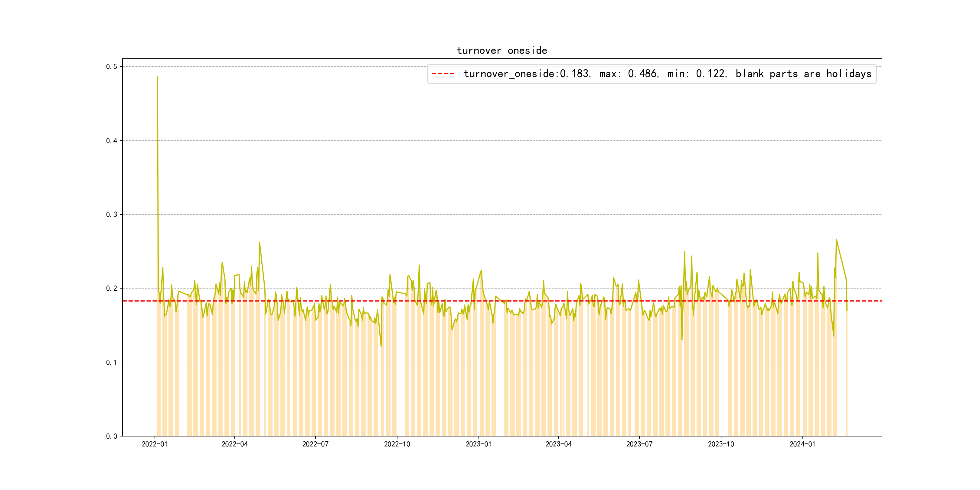Click the 0.2 y-axis tick label
This screenshot has height=490, width=980.
point(112,288)
